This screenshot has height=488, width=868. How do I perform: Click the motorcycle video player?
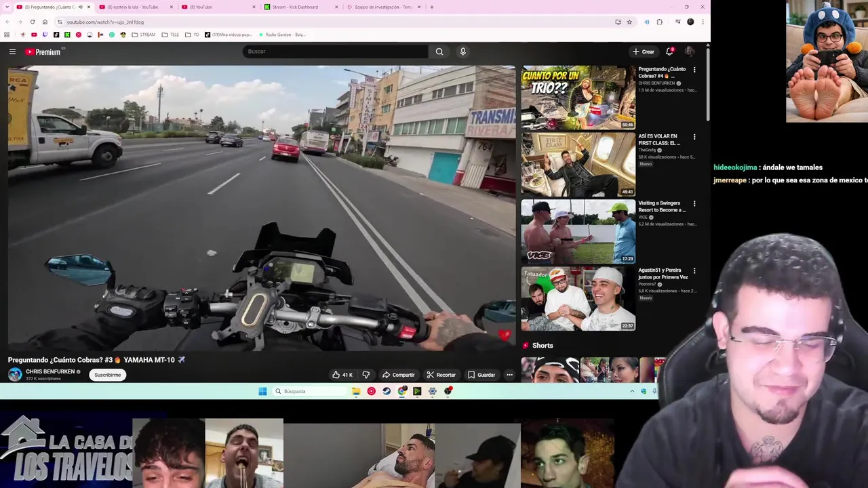pyautogui.click(x=261, y=208)
